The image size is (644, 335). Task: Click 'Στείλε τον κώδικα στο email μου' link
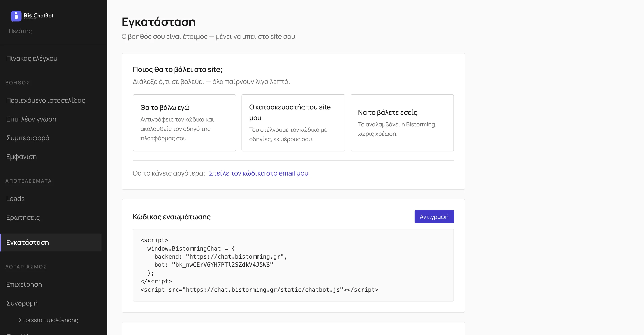pyautogui.click(x=258, y=173)
